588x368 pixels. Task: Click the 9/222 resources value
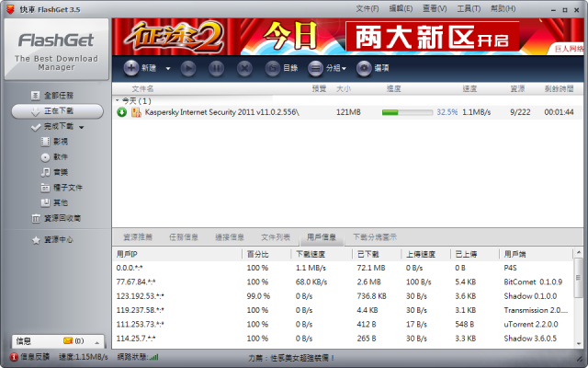[520, 112]
